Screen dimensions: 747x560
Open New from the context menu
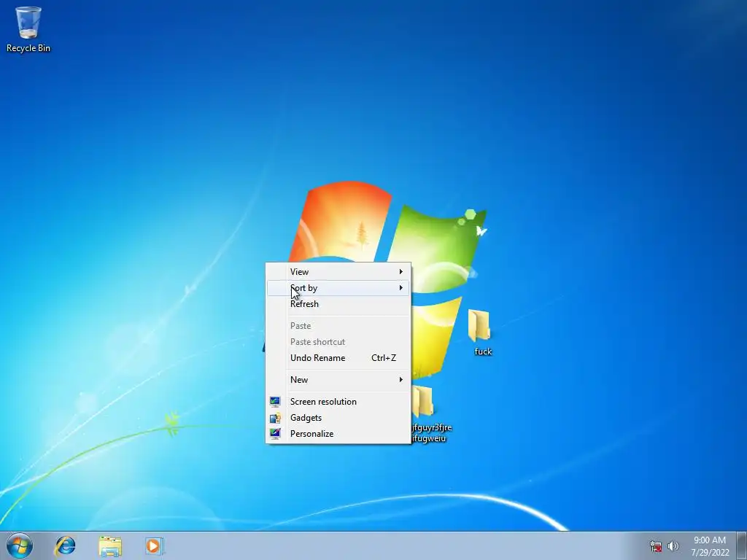(338, 379)
